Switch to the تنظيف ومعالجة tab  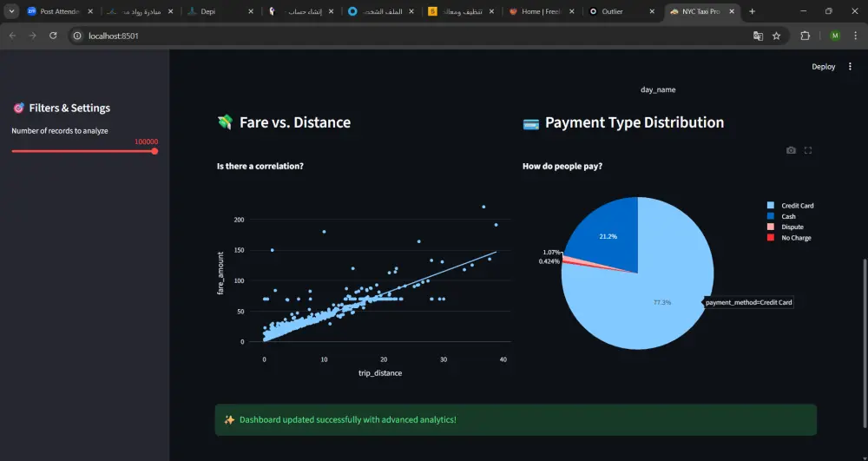[x=461, y=11]
